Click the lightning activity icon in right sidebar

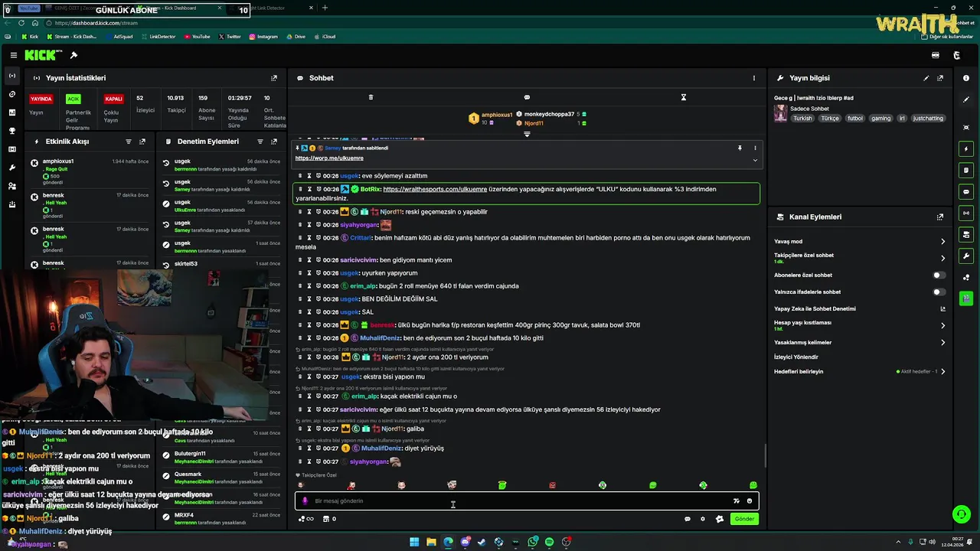pos(966,149)
